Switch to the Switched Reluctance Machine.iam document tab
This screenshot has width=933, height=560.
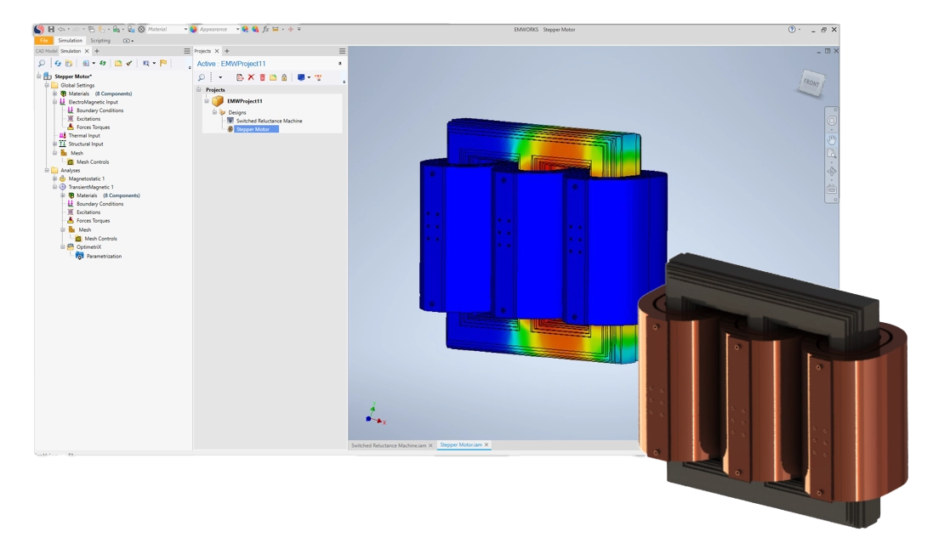coord(388,445)
